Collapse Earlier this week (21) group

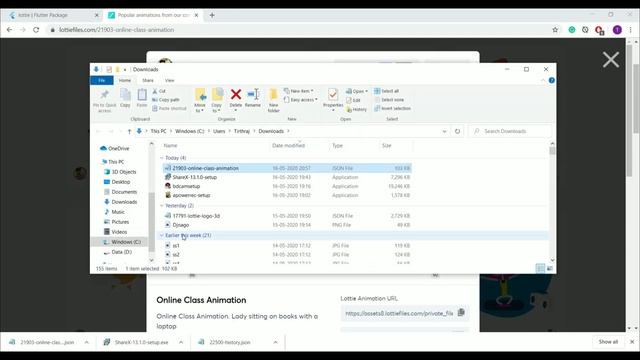pyautogui.click(x=162, y=236)
